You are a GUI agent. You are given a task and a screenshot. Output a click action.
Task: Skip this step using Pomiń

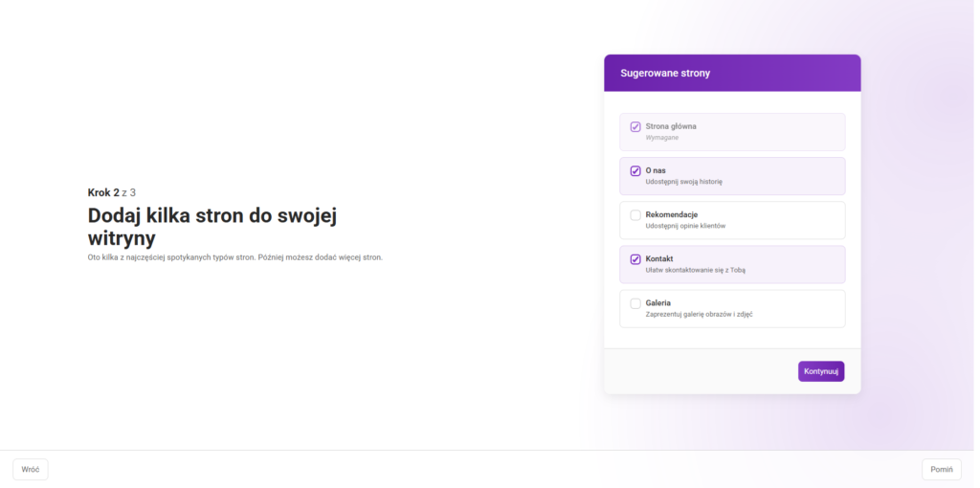(x=942, y=470)
